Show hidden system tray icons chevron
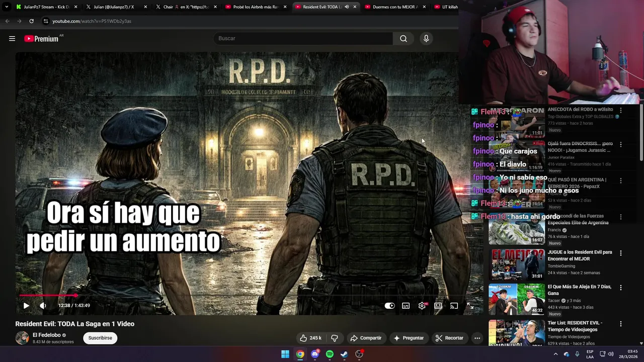The height and width of the screenshot is (362, 644). click(555, 354)
